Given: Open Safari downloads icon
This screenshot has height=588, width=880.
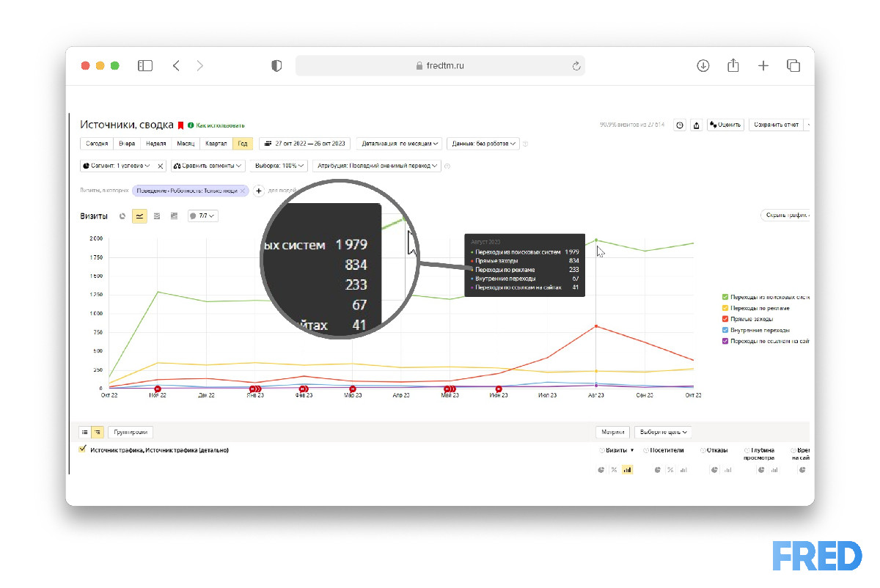Looking at the screenshot, I should (x=703, y=66).
